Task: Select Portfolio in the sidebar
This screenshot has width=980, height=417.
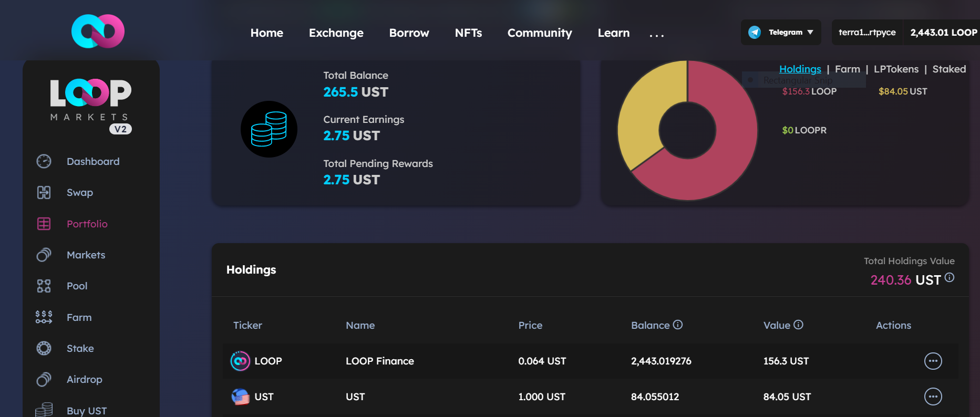Action: click(87, 224)
